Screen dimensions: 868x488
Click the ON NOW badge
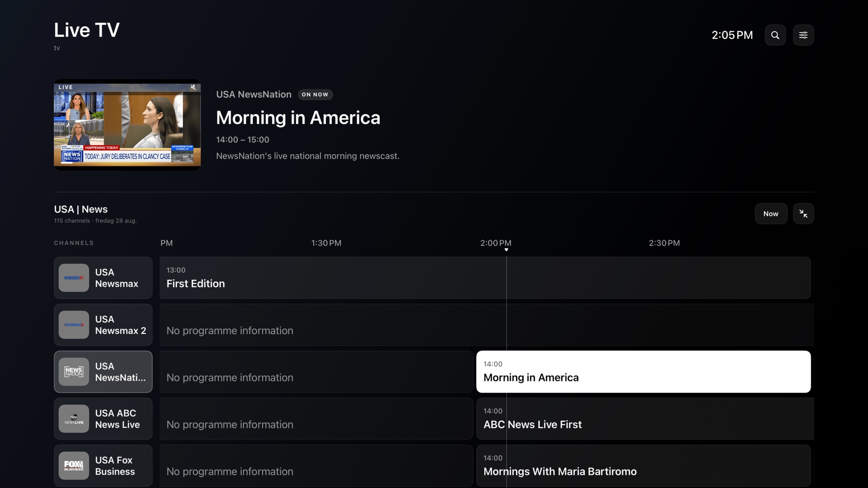(x=315, y=94)
